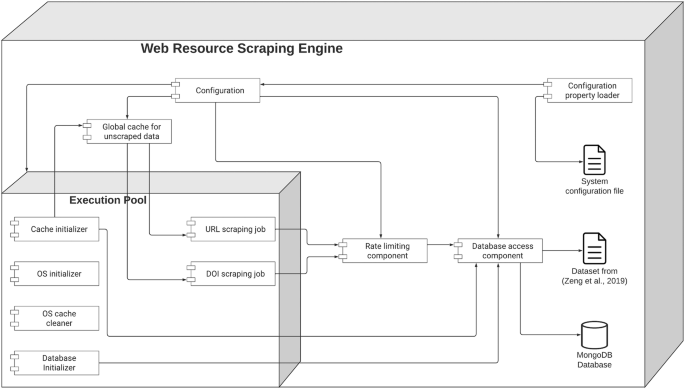Select the OS cache cleaner component
The image size is (685, 389).
[x=55, y=318]
